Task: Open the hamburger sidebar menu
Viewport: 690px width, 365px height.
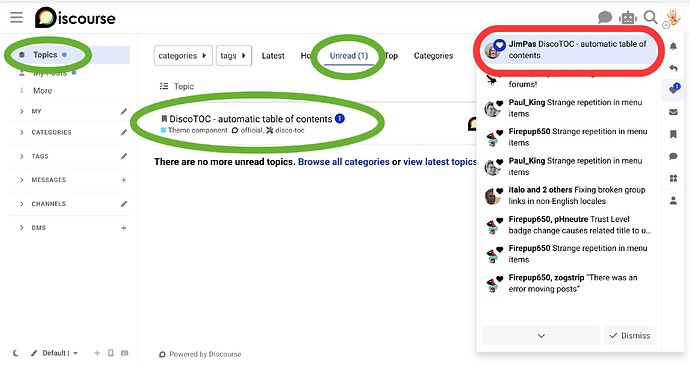Action: click(x=16, y=17)
